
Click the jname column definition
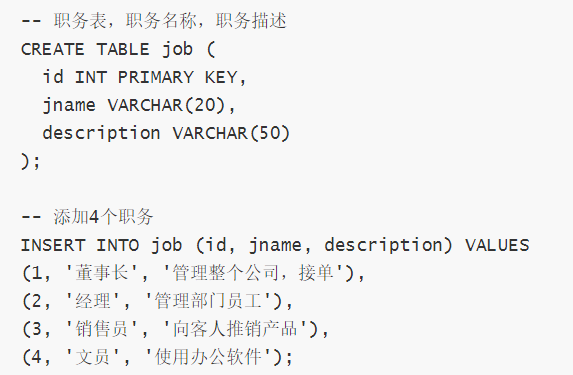(139, 106)
